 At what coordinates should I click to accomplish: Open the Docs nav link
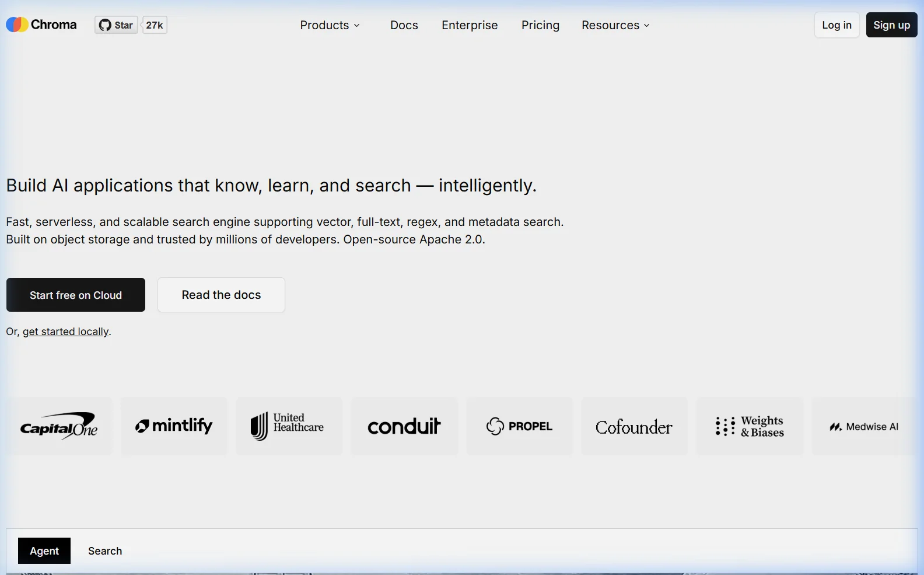pyautogui.click(x=404, y=25)
